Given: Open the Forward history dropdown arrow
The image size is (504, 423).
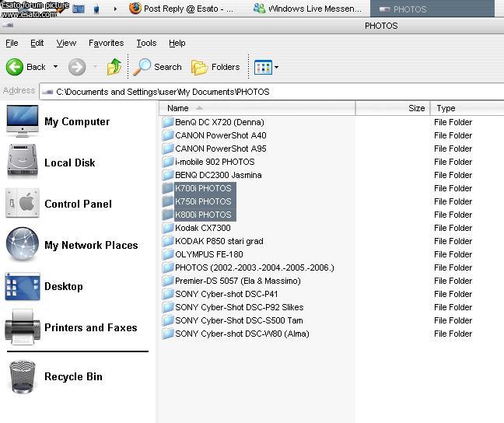Looking at the screenshot, I should point(96,67).
